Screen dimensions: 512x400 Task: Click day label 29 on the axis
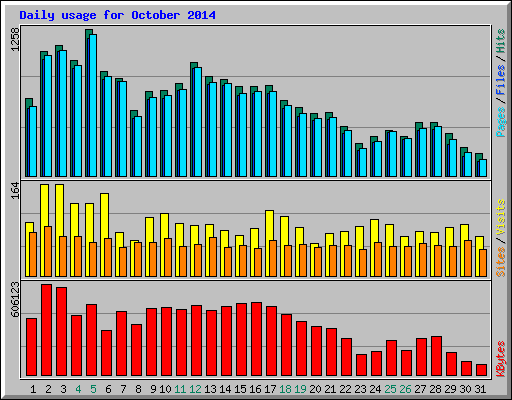pyautogui.click(x=450, y=389)
